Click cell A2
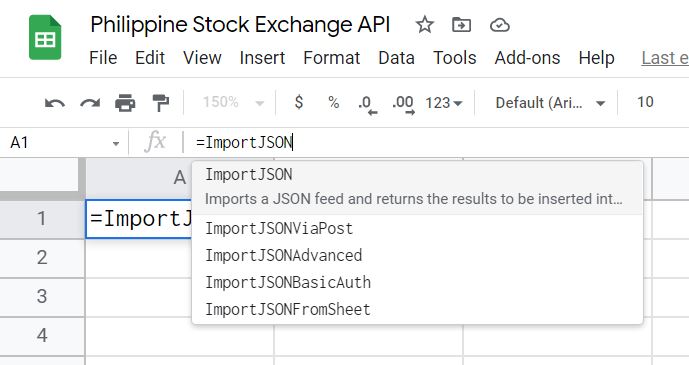 click(139, 258)
